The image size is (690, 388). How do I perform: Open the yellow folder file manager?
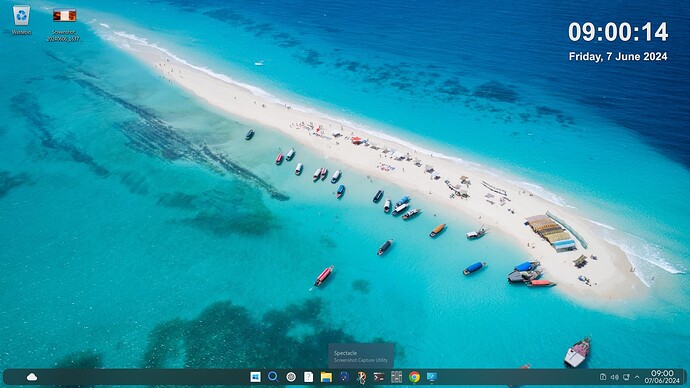(x=326, y=377)
